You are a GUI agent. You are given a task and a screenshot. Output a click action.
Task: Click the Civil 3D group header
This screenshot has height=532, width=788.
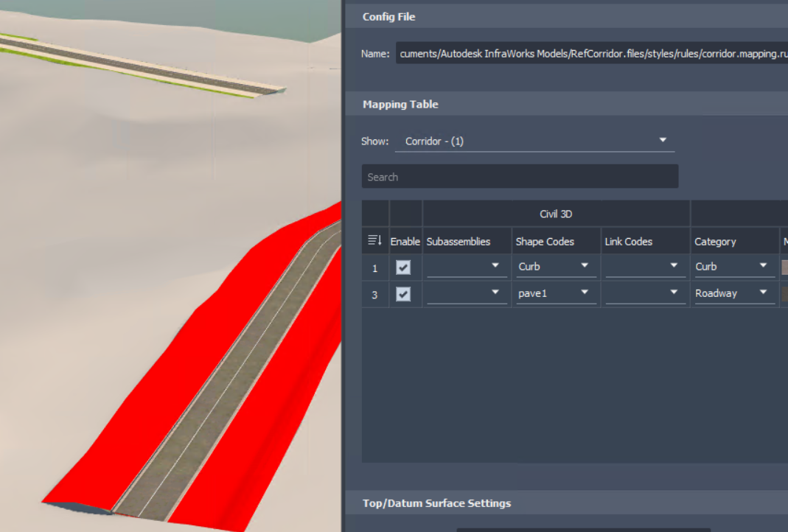pos(556,214)
